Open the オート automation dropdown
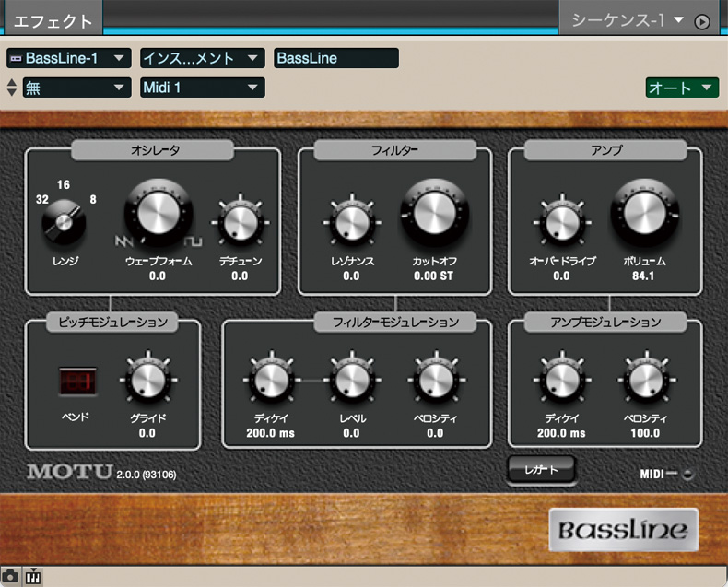The height and width of the screenshot is (587, 728). 682,88
